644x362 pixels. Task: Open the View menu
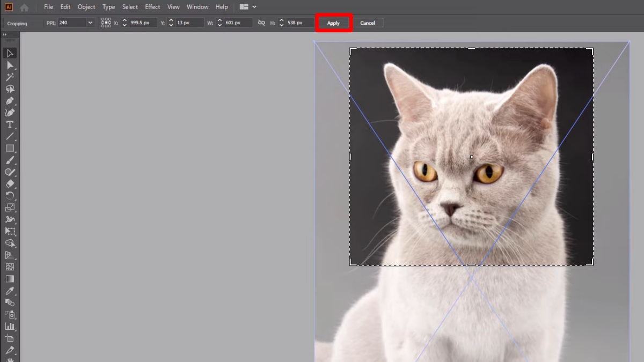click(173, 7)
